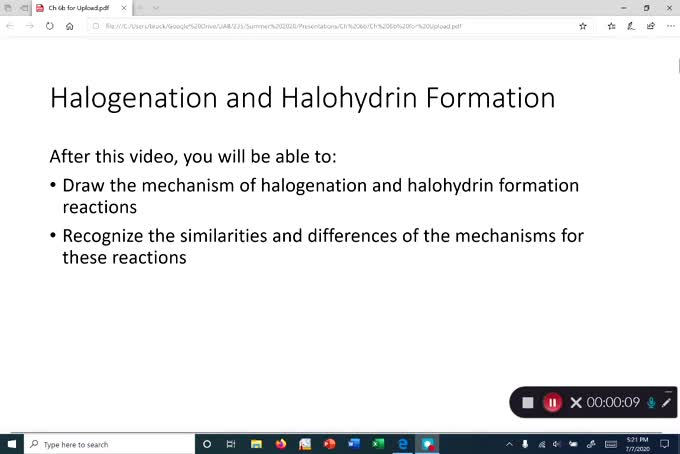Viewport: 680px width, 454px height.
Task: Switch to screen recorder app in taskbar
Action: pyautogui.click(x=428, y=444)
